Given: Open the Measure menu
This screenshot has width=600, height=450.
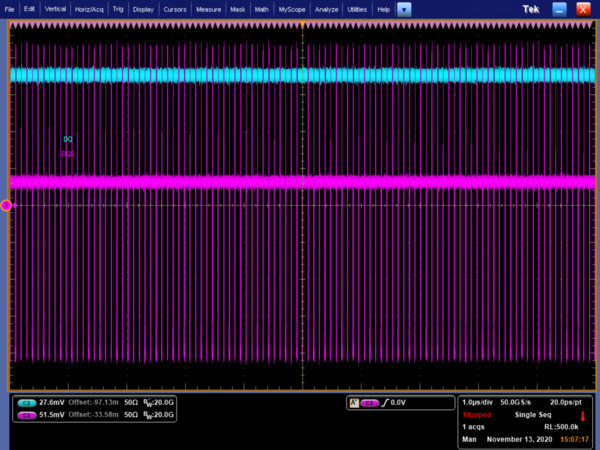Looking at the screenshot, I should [209, 9].
